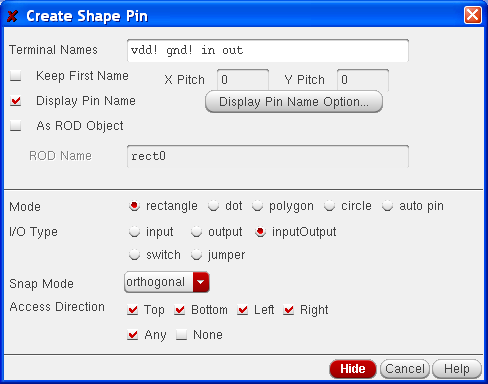Open the Snap Mode dropdown arrow
This screenshot has height=384, width=488.
[201, 282]
